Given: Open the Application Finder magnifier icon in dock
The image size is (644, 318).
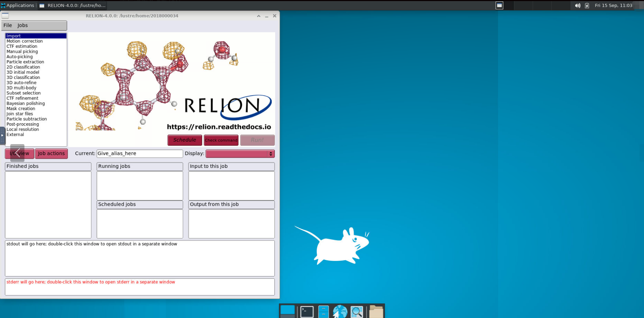Looking at the screenshot, I should coord(357,312).
